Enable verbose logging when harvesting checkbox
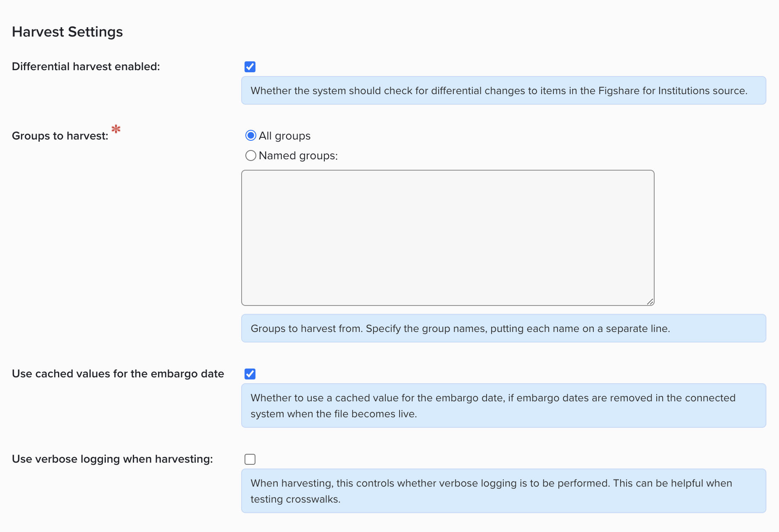The height and width of the screenshot is (532, 779). (x=250, y=459)
